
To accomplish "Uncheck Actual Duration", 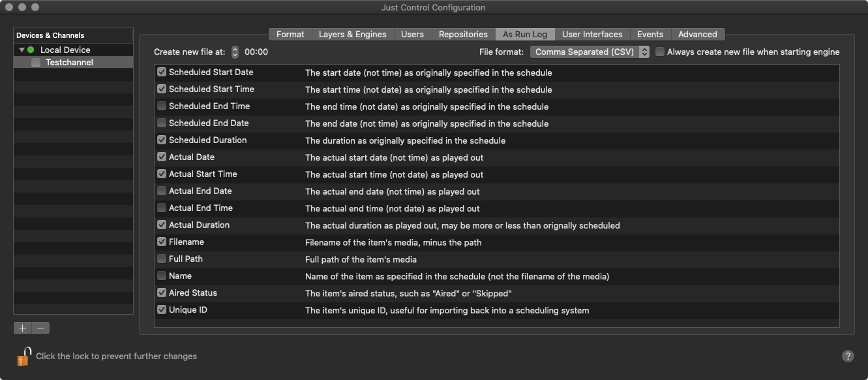I will [x=162, y=225].
